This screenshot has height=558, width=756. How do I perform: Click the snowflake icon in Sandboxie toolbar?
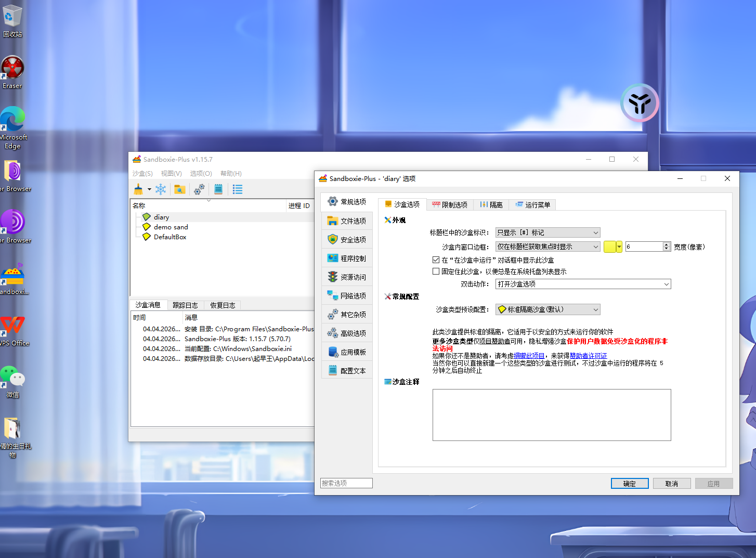161,189
